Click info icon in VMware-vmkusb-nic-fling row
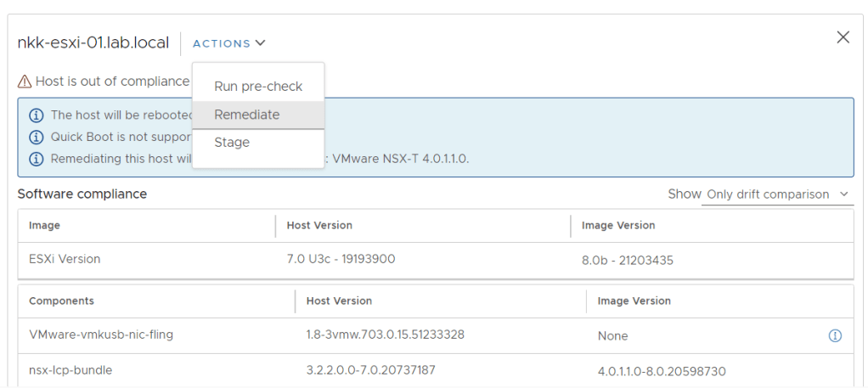This screenshot has width=868, height=388. pyautogui.click(x=834, y=335)
